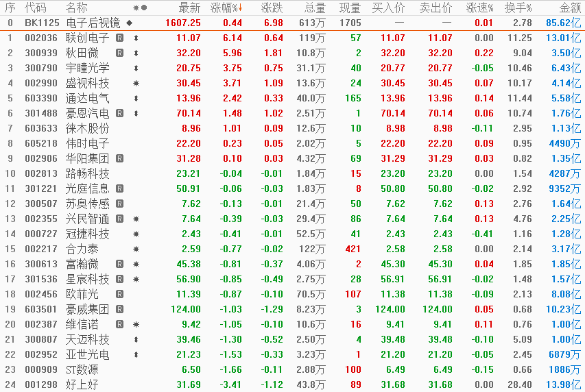The image size is (585, 392).
Task: Click the diamond icon beside 电子后视镜
Action: [130, 23]
